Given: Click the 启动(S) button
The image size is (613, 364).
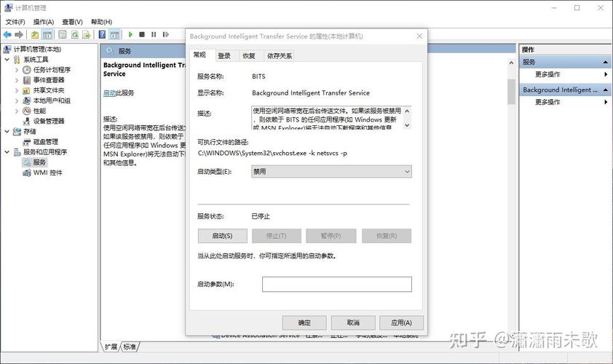Looking at the screenshot, I should [223, 236].
